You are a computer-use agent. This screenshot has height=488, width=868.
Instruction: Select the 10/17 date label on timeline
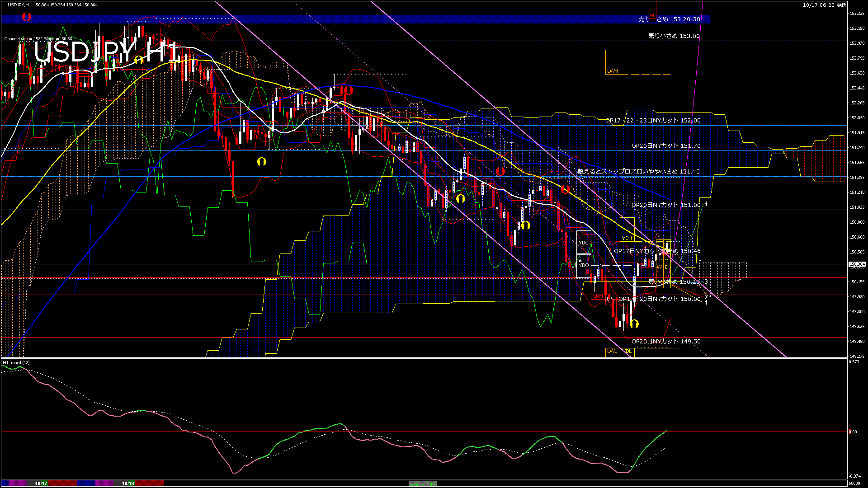(x=41, y=483)
